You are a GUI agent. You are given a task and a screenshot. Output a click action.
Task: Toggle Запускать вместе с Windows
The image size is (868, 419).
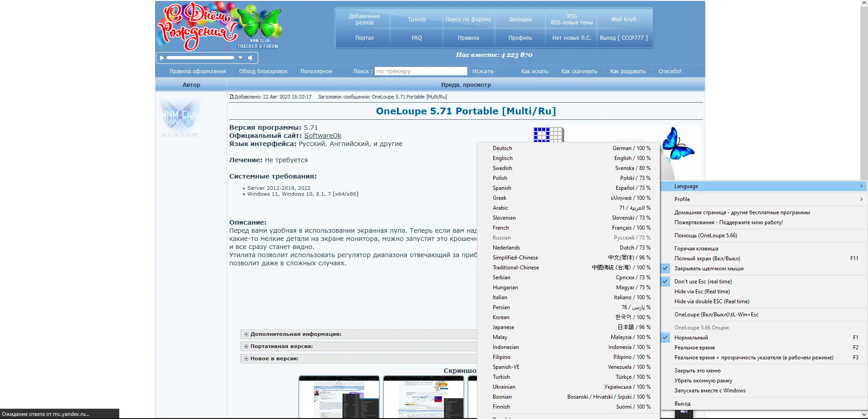click(764, 391)
